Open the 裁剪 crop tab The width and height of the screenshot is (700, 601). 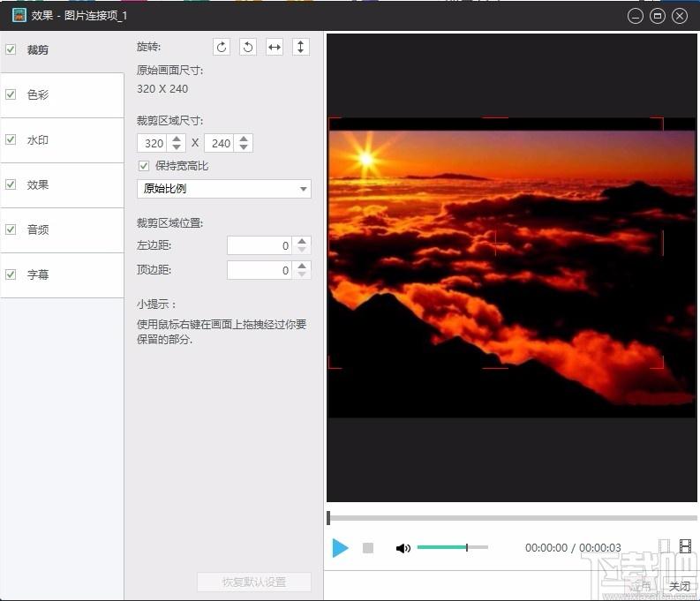62,50
